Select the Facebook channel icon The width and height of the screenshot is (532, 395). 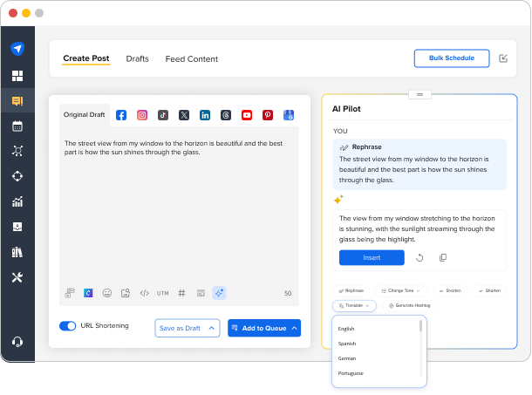pyautogui.click(x=121, y=114)
